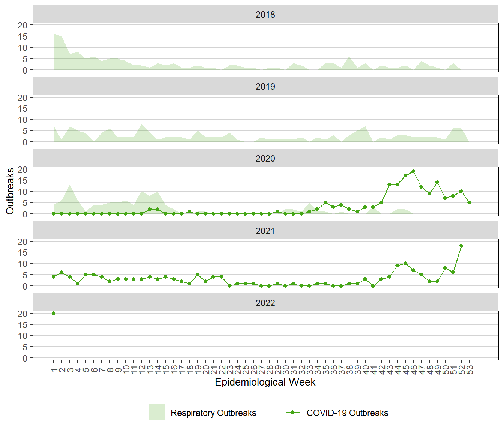Click the 2021 week 1 data point
The height and width of the screenshot is (432, 504).
(x=54, y=277)
